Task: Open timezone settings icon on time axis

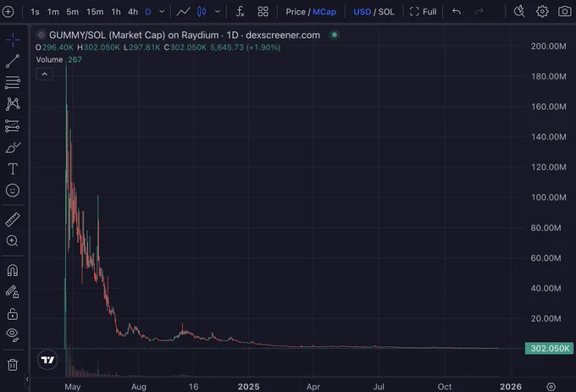Action: [x=551, y=386]
